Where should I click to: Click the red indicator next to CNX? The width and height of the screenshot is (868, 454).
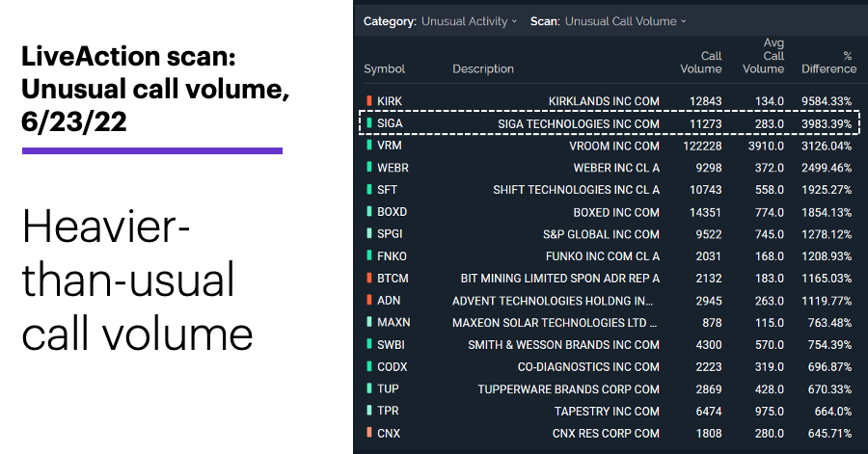369,433
